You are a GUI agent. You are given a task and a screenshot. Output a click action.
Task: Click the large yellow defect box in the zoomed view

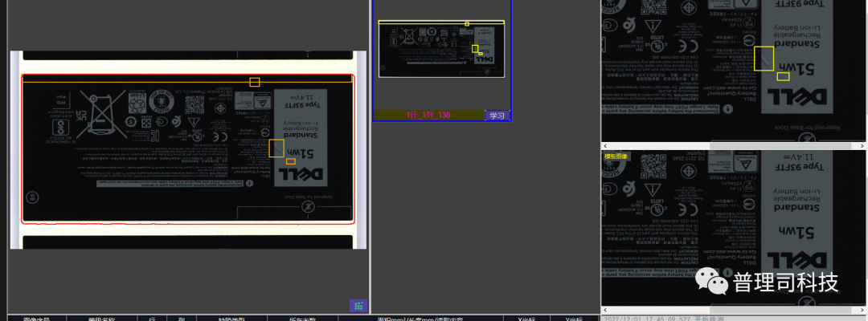coord(764,59)
